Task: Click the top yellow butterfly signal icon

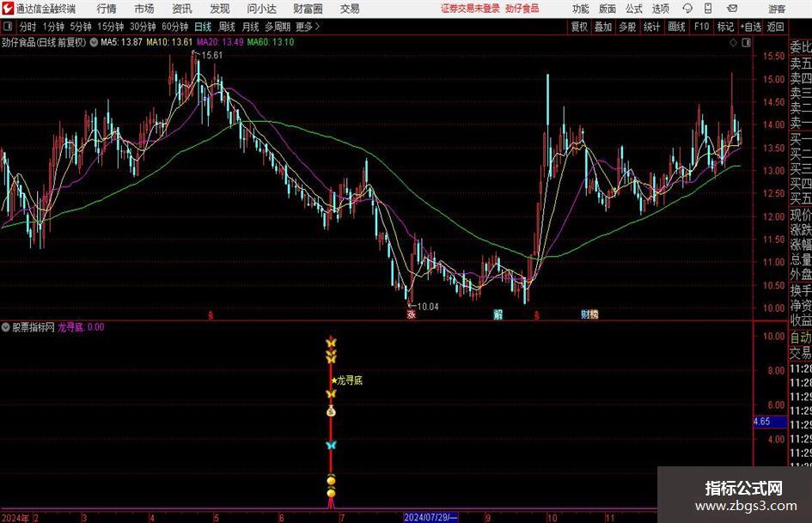Action: point(331,343)
